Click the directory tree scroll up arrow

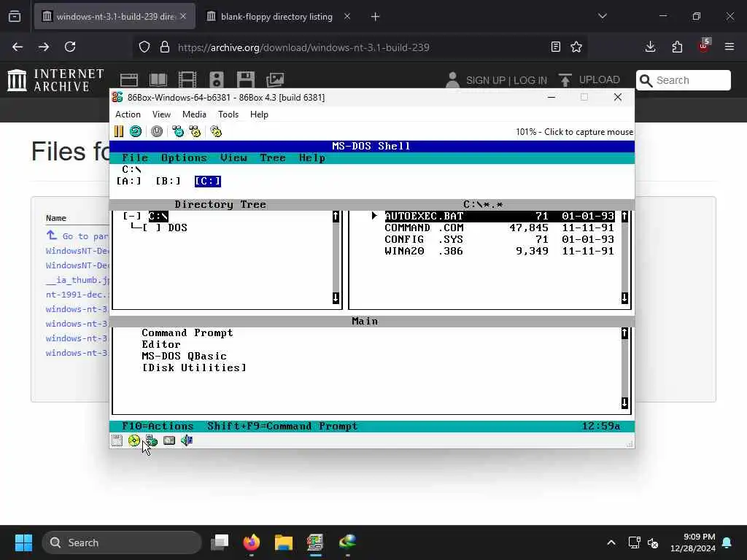pyautogui.click(x=336, y=217)
